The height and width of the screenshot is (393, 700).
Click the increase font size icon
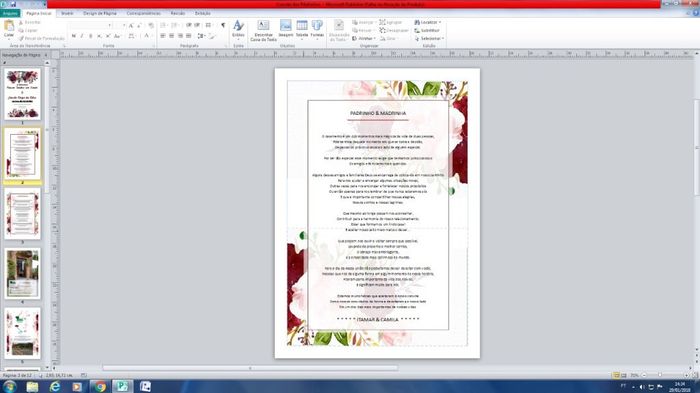(x=131, y=25)
